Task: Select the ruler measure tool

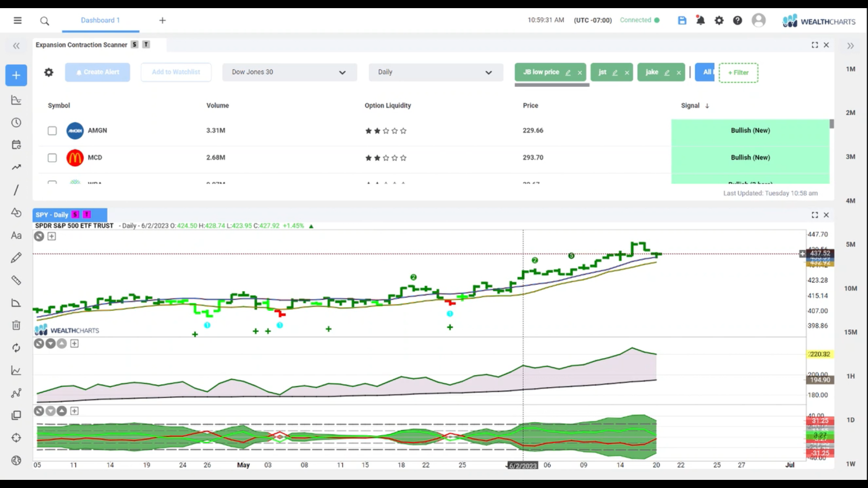Action: [x=16, y=280]
